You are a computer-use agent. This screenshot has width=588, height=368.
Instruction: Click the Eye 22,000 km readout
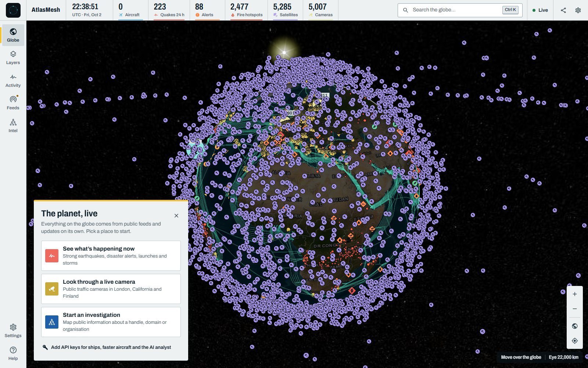[563, 357]
